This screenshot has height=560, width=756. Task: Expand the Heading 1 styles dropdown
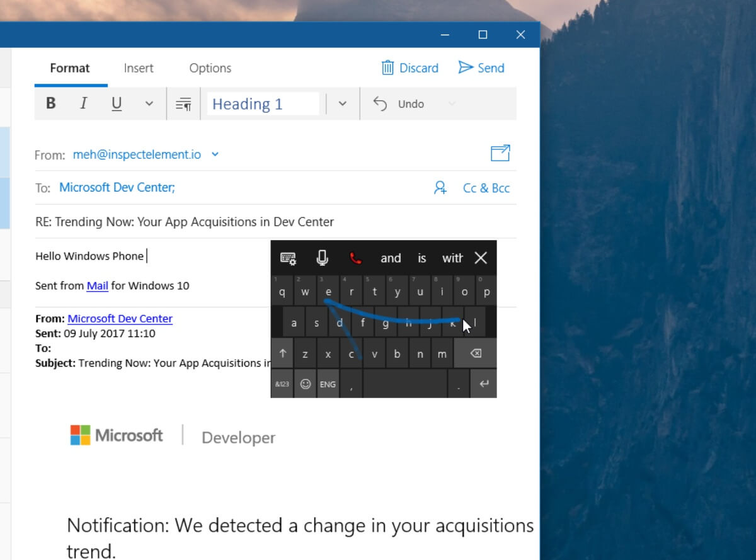[x=342, y=104]
